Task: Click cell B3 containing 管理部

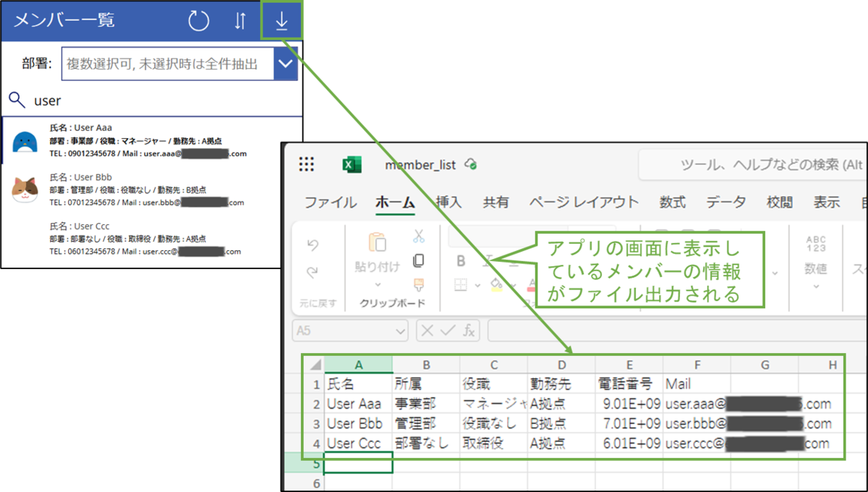Action: click(426, 423)
